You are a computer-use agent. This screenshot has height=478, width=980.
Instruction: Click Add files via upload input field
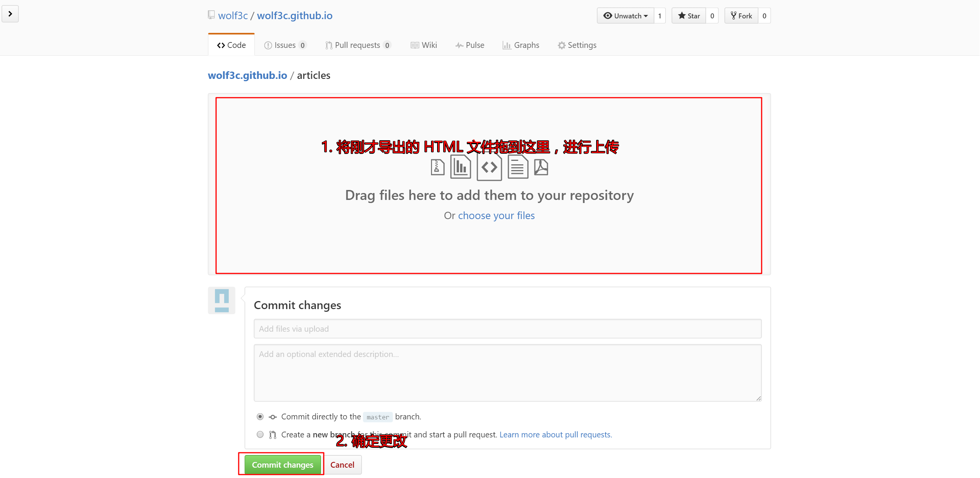tap(508, 328)
